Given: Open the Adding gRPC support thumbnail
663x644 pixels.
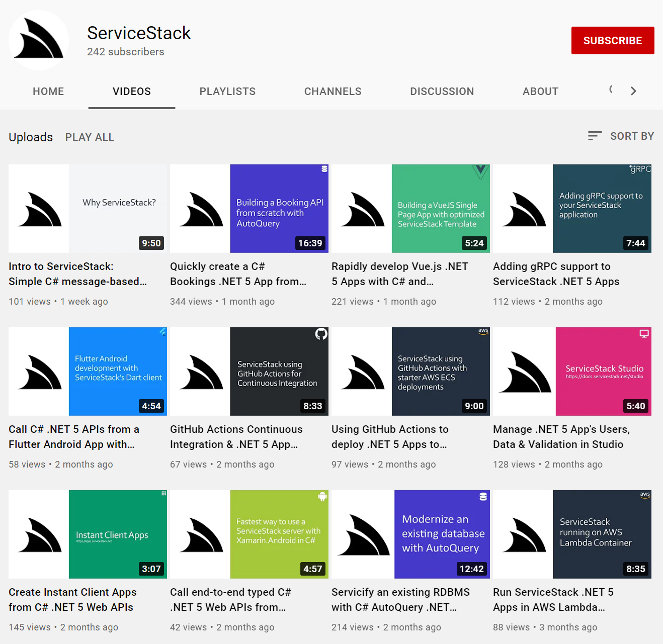Looking at the screenshot, I should (x=572, y=209).
